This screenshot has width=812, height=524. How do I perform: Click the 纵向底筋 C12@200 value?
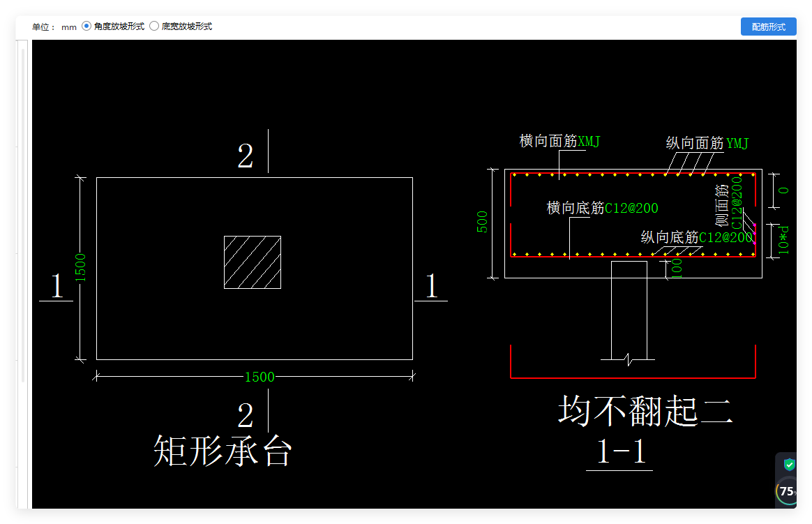point(725,237)
